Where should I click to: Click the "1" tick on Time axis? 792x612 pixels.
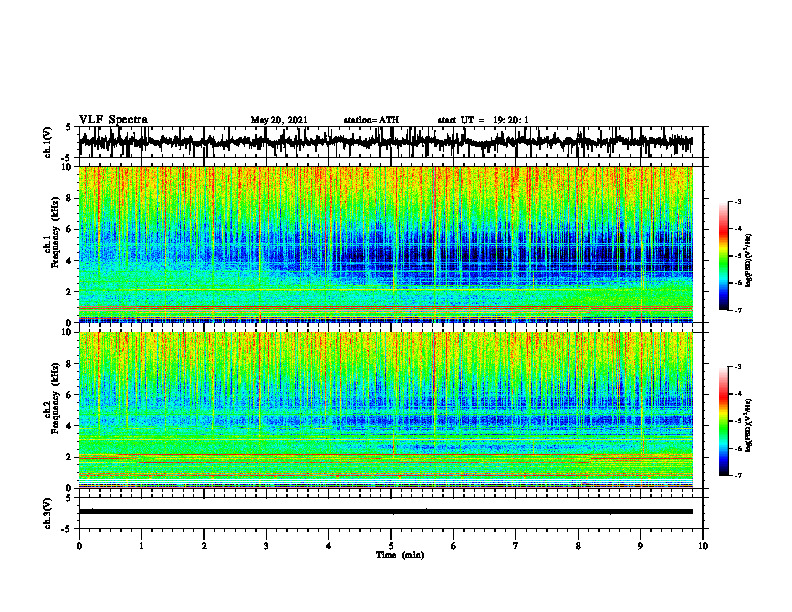click(x=141, y=546)
